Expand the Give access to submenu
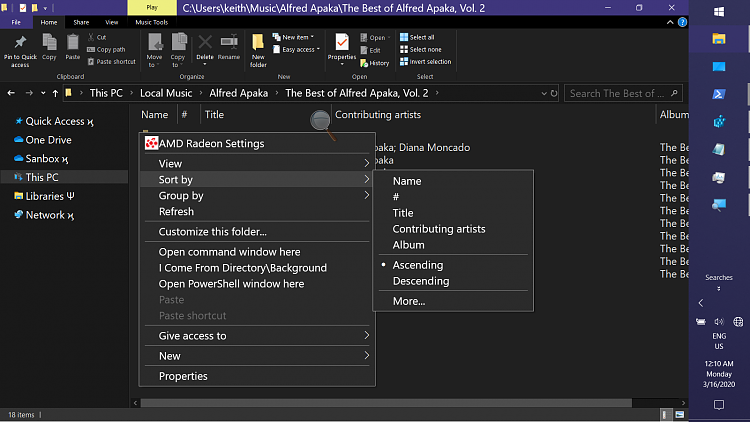This screenshot has height=422, width=750. [x=257, y=336]
